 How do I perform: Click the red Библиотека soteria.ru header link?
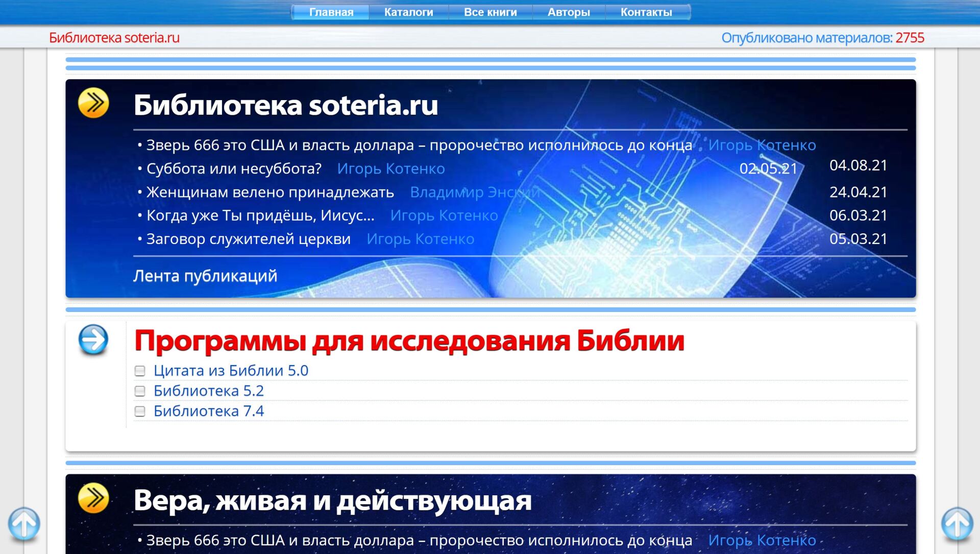click(x=114, y=38)
